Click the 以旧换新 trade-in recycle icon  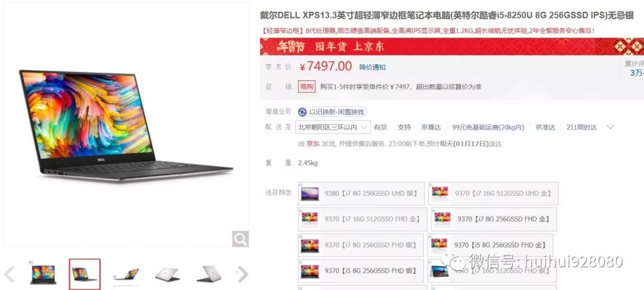tap(302, 112)
